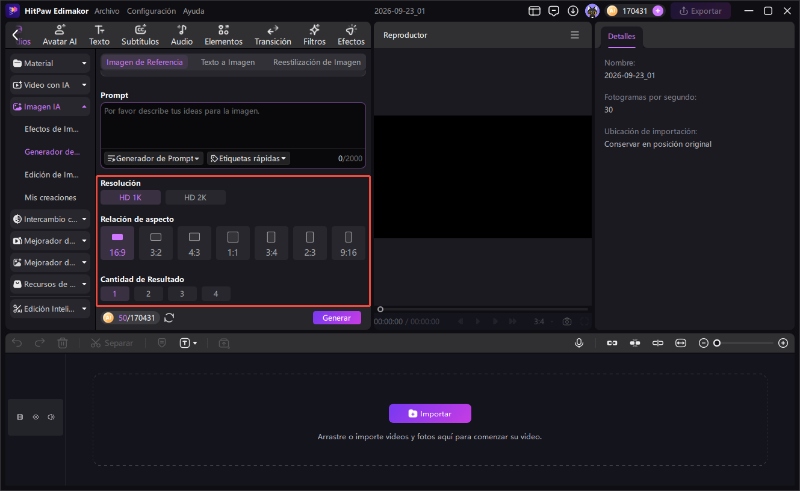Choose the 9:16 aspect ratio

click(348, 243)
